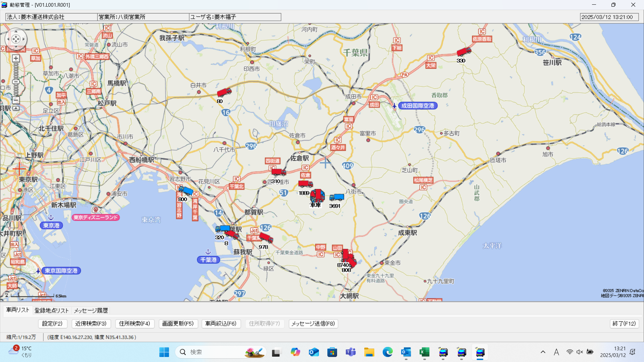Select blue truck labeled 800
Image resolution: width=644 pixels, height=362 pixels.
(x=186, y=191)
